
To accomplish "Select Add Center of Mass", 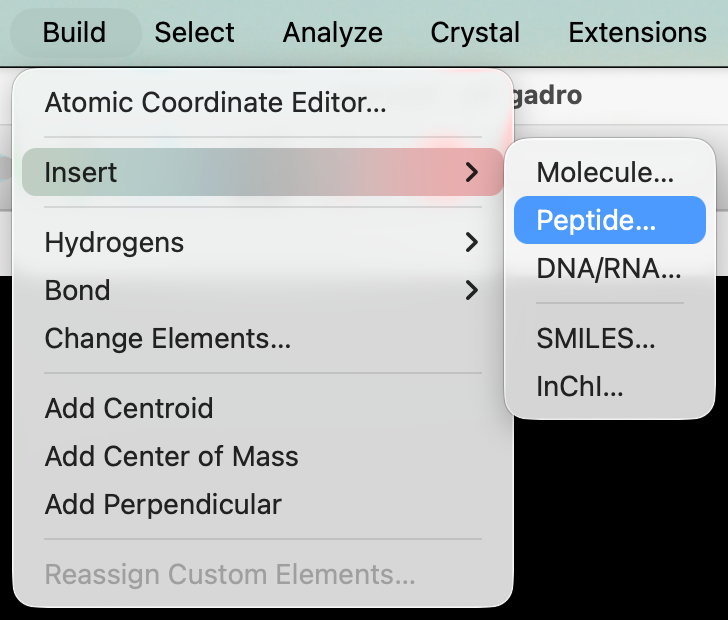I will tap(171, 457).
